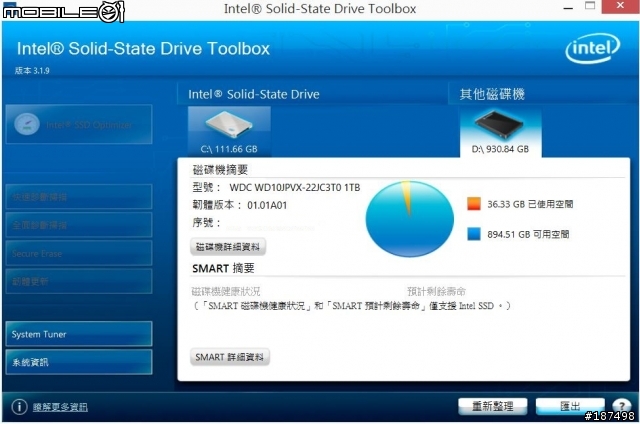Click model text WDC WD10JPVX-22JC3T0 1TB
The height and width of the screenshot is (424, 640).
coord(295,188)
